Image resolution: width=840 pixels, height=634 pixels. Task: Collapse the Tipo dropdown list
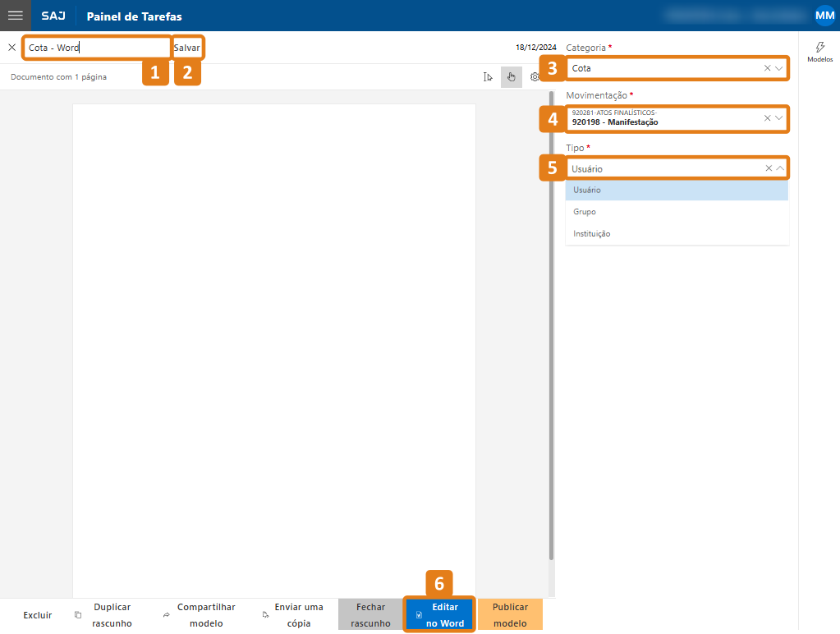pyautogui.click(x=780, y=168)
